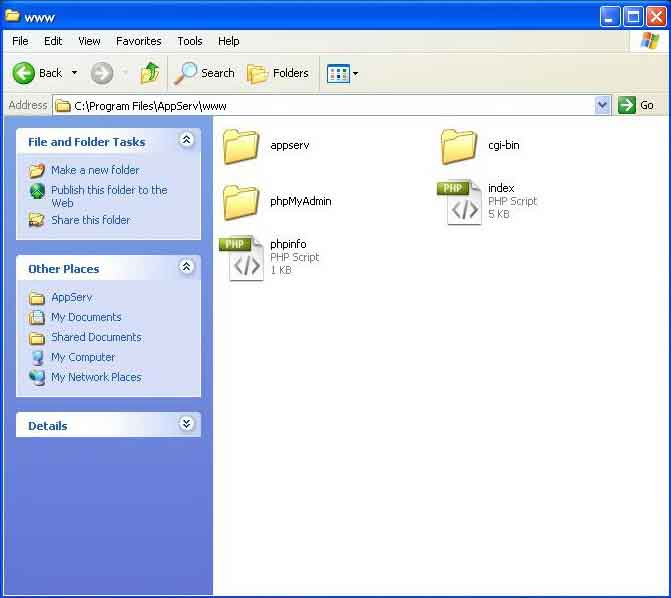Select the phpMyAdmin folder icon
671x598 pixels.
click(241, 202)
